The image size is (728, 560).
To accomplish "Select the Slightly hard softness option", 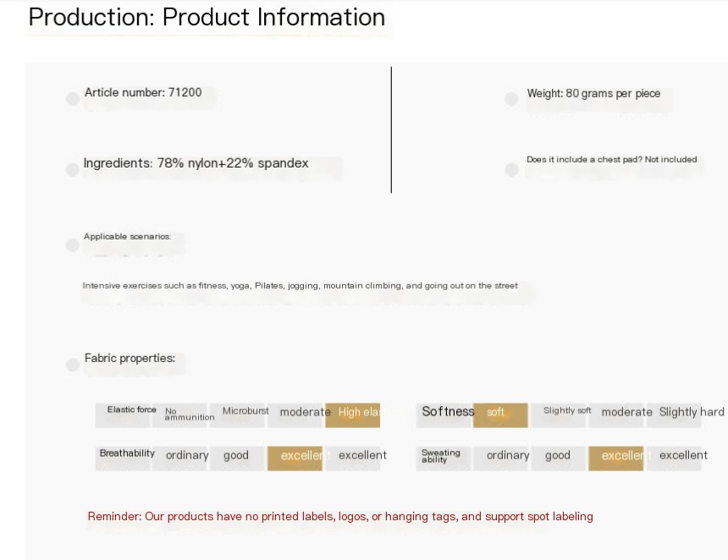I will tap(691, 413).
